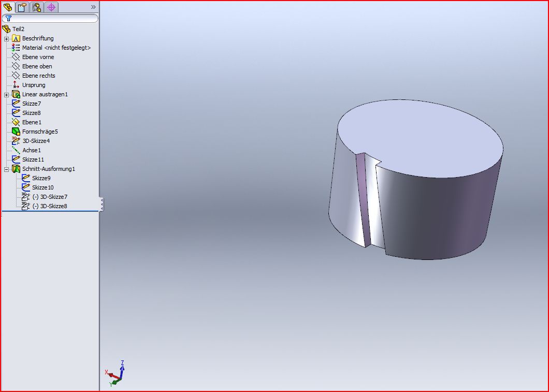The height and width of the screenshot is (392, 549).
Task: Select the Ursprung origin icon
Action: (16, 85)
